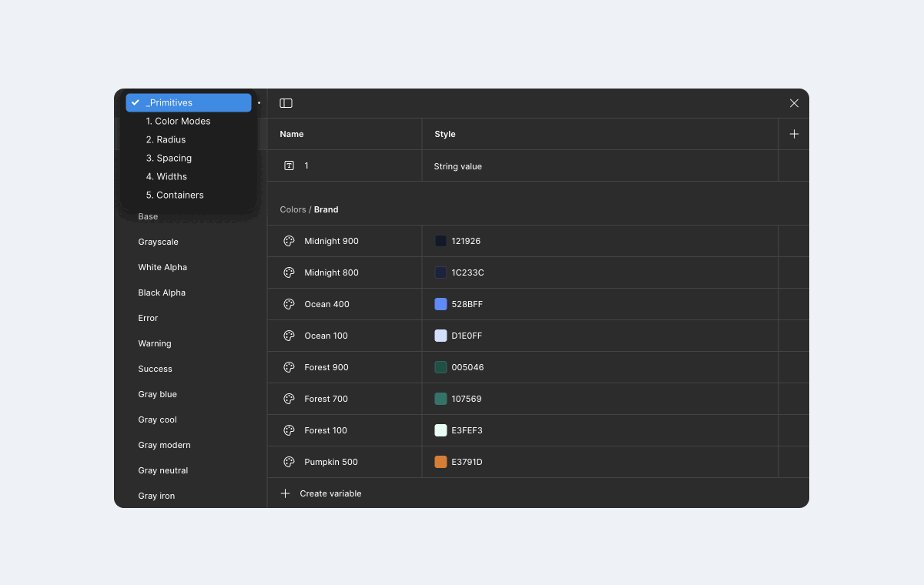Open the Gray neutral group
The width and height of the screenshot is (924, 585).
coord(163,470)
